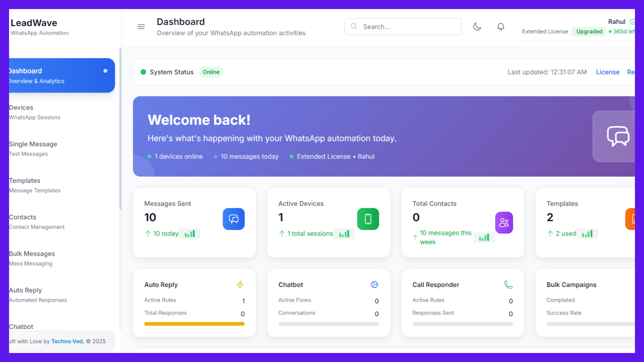Click the Call Responder phone icon

point(508,285)
